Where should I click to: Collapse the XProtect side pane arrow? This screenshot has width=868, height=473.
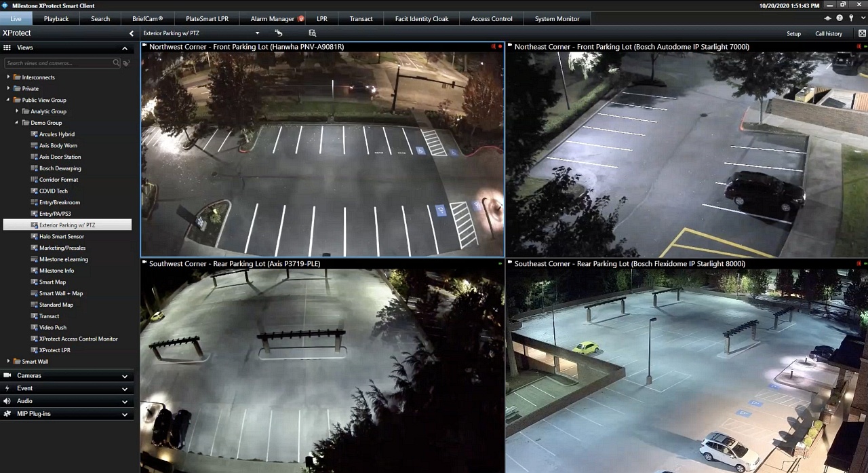[x=132, y=33]
